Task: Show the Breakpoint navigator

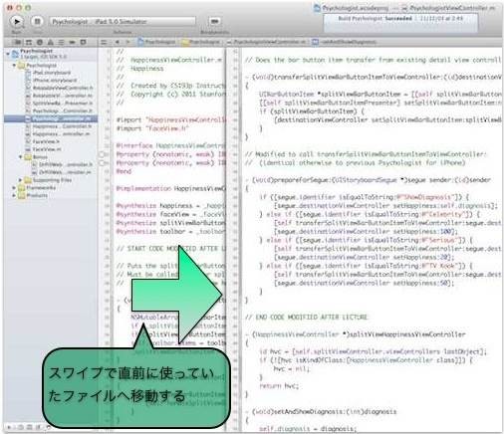Action: tap(72, 42)
